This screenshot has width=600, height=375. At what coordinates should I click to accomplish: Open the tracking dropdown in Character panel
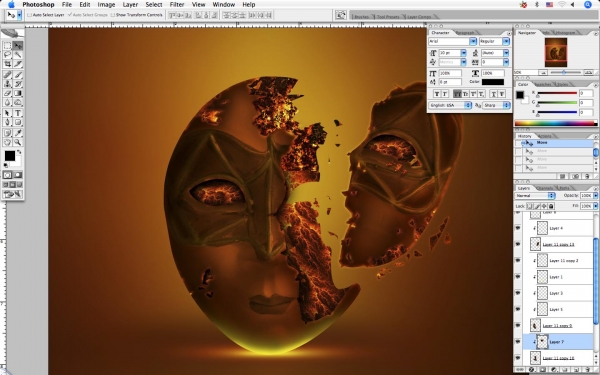coord(506,62)
